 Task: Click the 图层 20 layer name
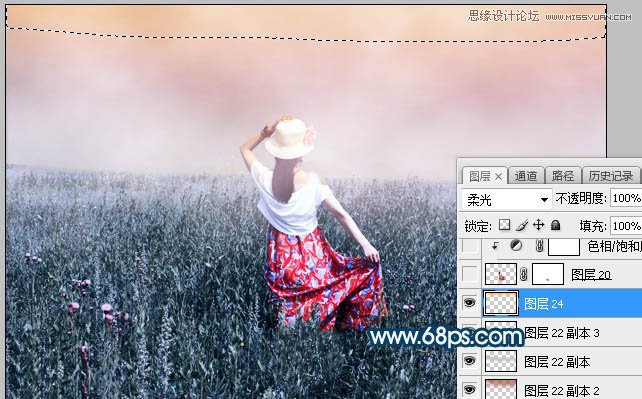point(591,275)
